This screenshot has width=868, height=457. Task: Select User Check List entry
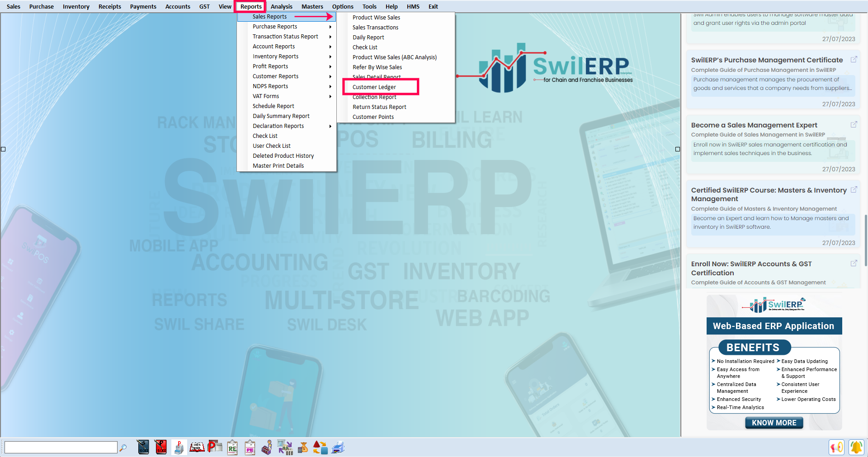271,146
